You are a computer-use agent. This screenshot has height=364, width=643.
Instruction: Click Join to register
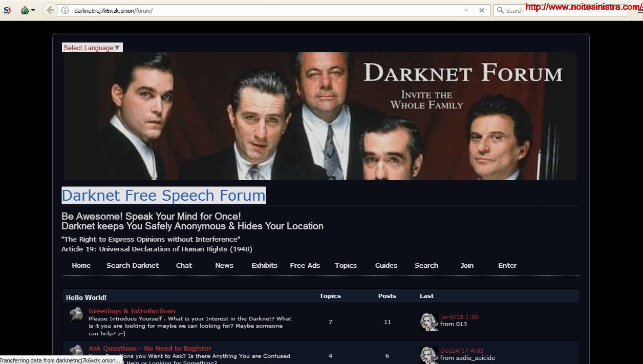click(467, 265)
